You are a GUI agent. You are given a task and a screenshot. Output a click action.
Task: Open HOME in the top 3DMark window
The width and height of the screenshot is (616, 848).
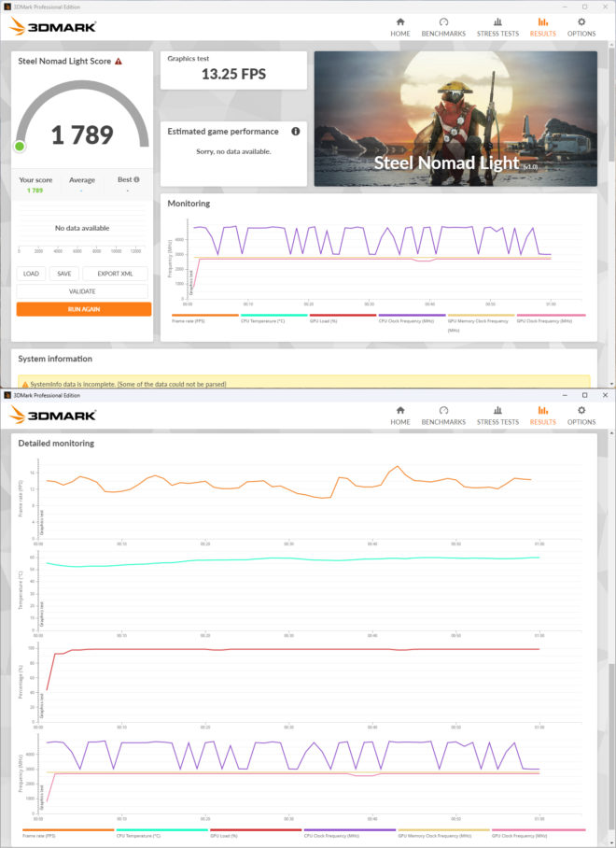pos(399,27)
